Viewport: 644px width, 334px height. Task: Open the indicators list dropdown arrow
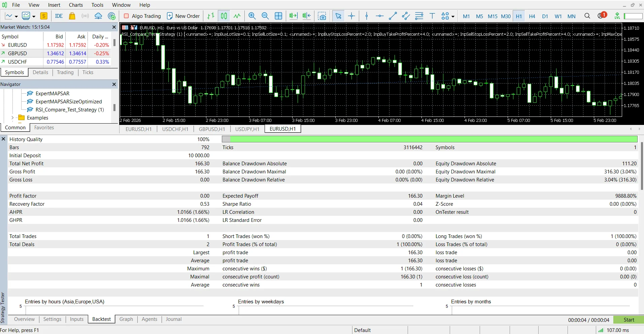34,16
